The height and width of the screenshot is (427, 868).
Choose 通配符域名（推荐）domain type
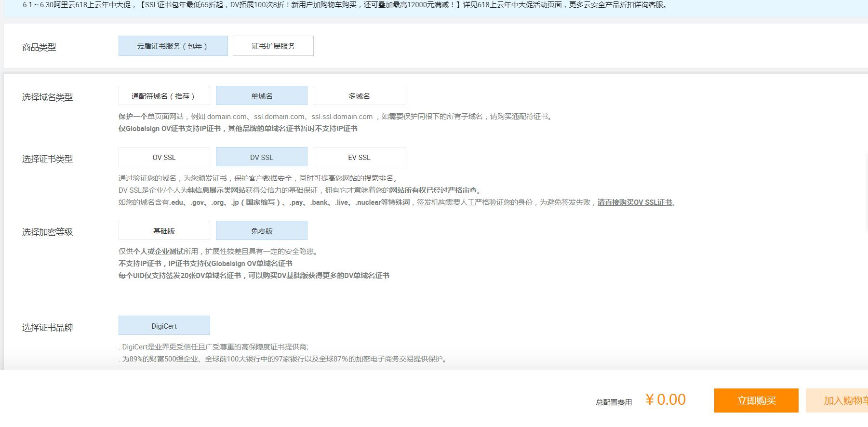[x=164, y=96]
